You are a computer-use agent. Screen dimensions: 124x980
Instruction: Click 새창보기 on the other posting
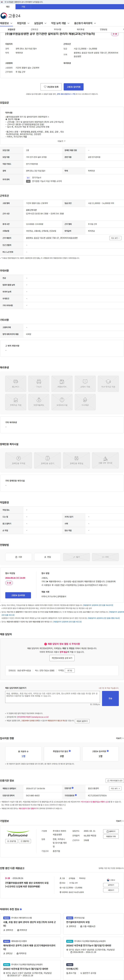click(111, 890)
